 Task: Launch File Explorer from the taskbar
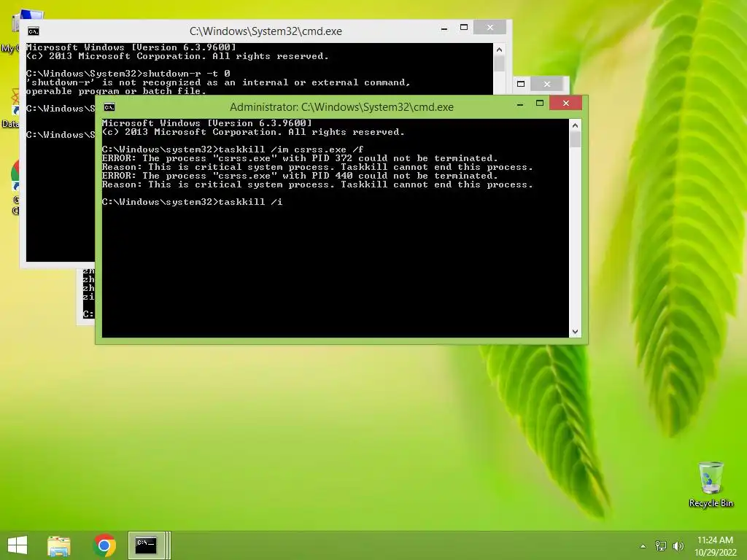pyautogui.click(x=58, y=545)
